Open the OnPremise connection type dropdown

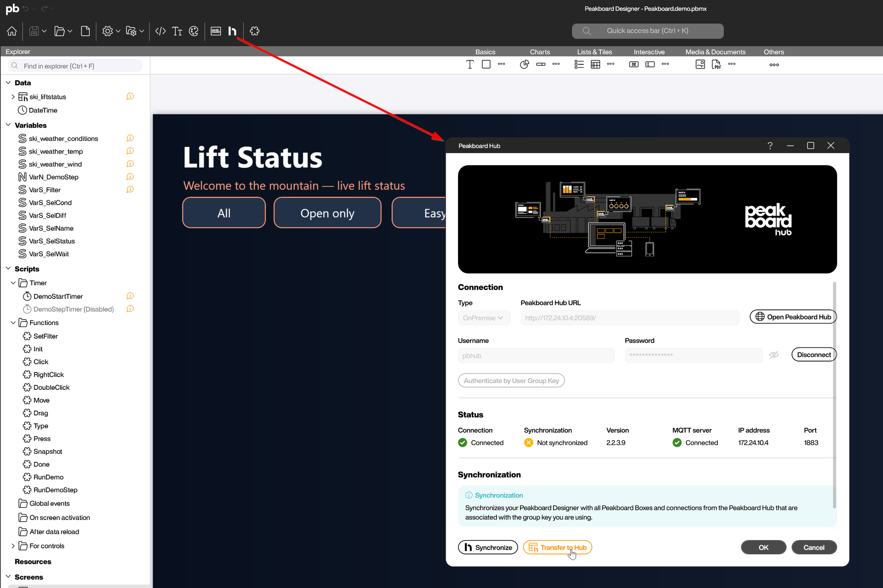point(484,318)
